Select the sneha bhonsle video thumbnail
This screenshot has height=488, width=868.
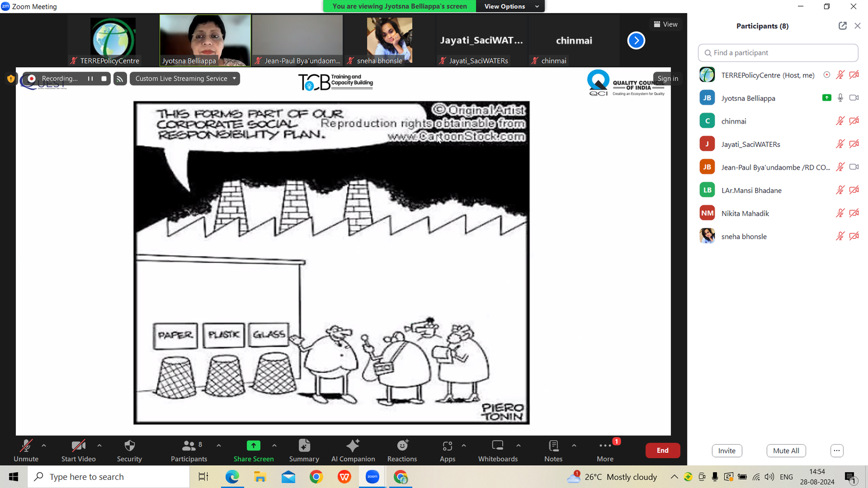[x=389, y=40]
